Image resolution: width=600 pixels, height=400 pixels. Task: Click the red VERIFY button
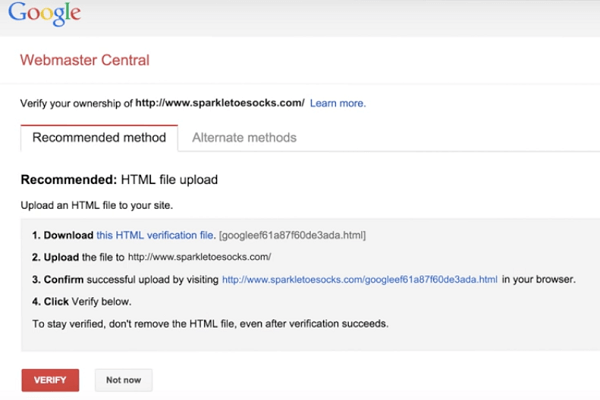click(x=50, y=380)
